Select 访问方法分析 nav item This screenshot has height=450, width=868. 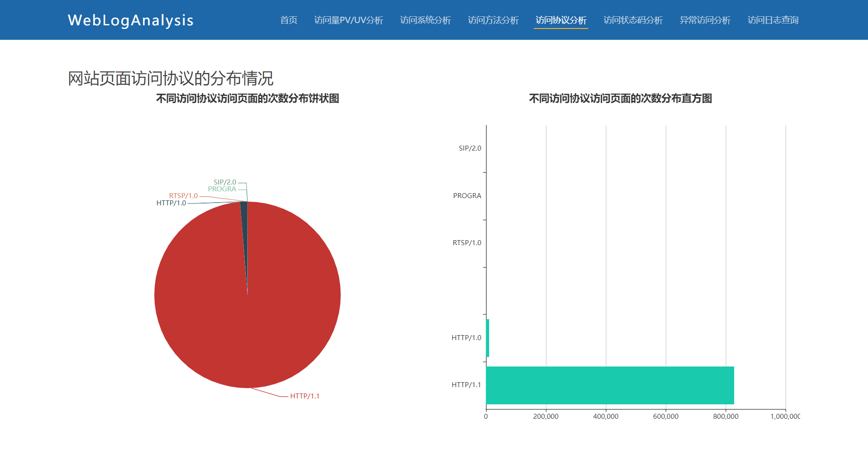[x=493, y=20]
